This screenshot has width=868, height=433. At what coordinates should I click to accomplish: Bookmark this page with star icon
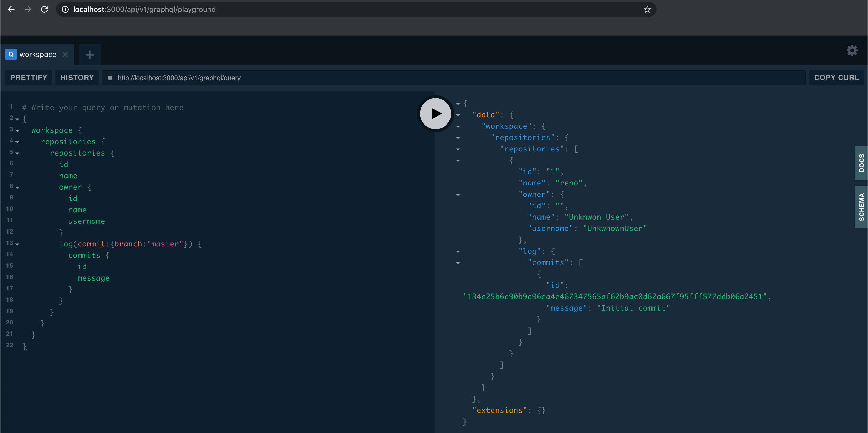(x=647, y=10)
